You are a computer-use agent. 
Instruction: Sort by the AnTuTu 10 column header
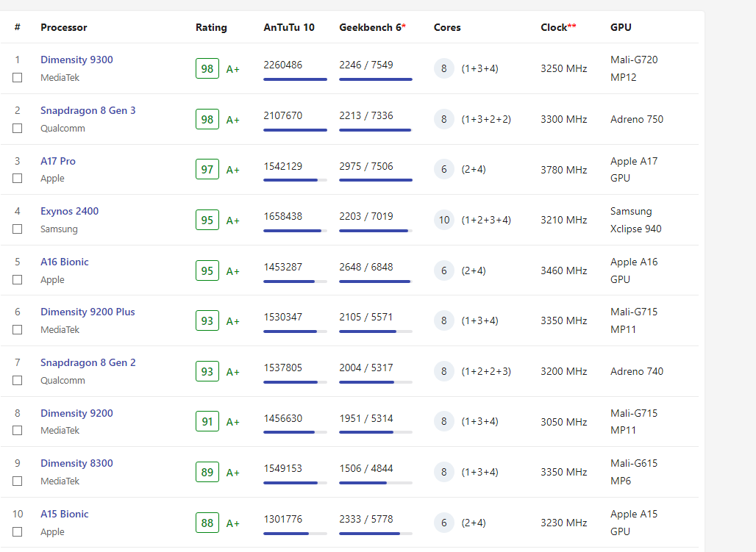coord(289,27)
